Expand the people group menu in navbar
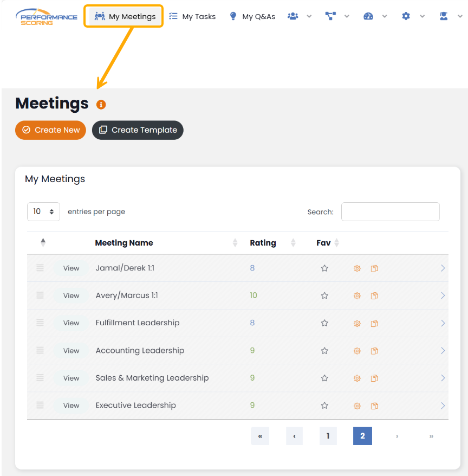 [300, 16]
